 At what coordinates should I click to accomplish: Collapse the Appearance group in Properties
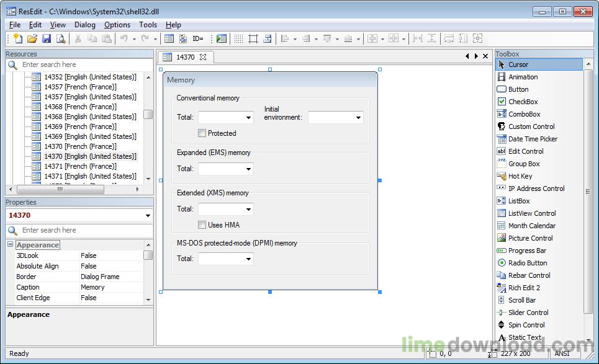click(x=10, y=244)
